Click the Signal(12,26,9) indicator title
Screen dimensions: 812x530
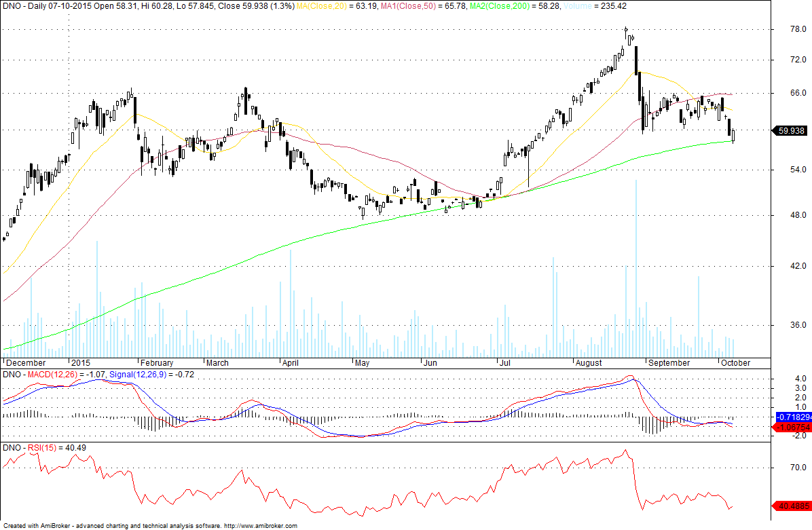point(139,374)
